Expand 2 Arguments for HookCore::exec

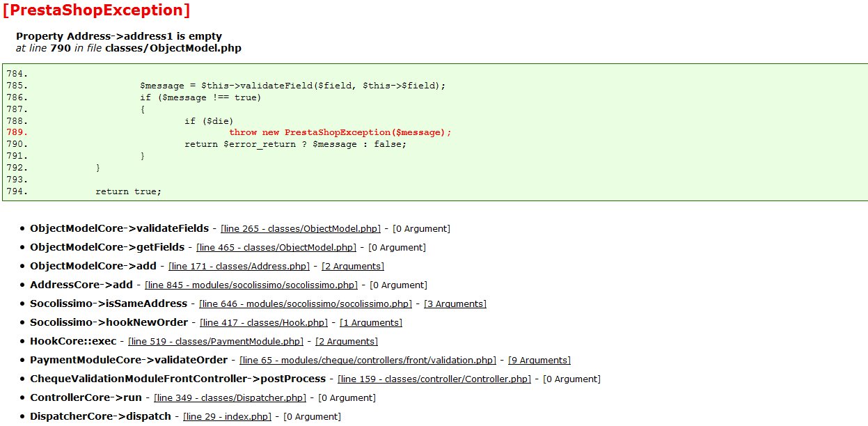(347, 341)
